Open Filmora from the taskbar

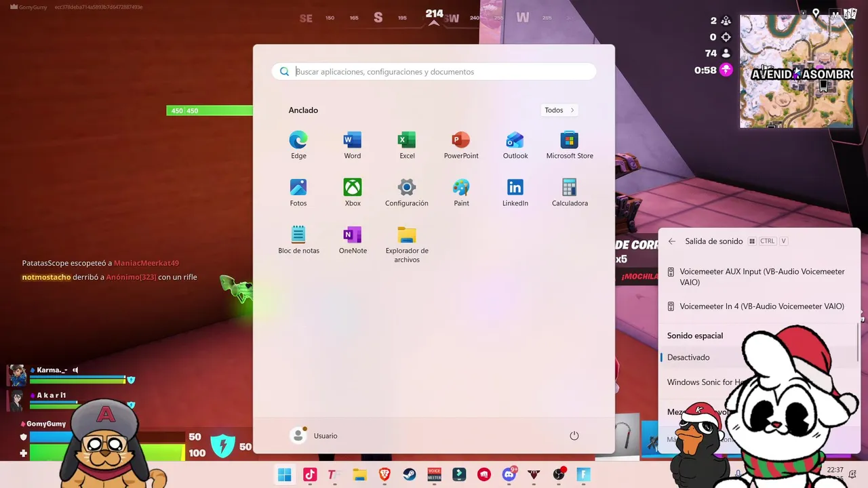(459, 475)
